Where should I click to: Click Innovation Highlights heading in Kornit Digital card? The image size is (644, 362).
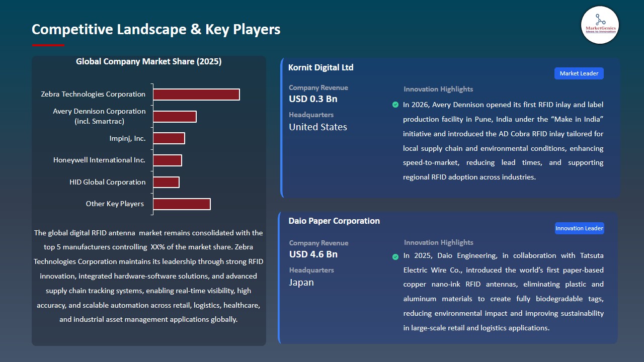click(x=438, y=89)
